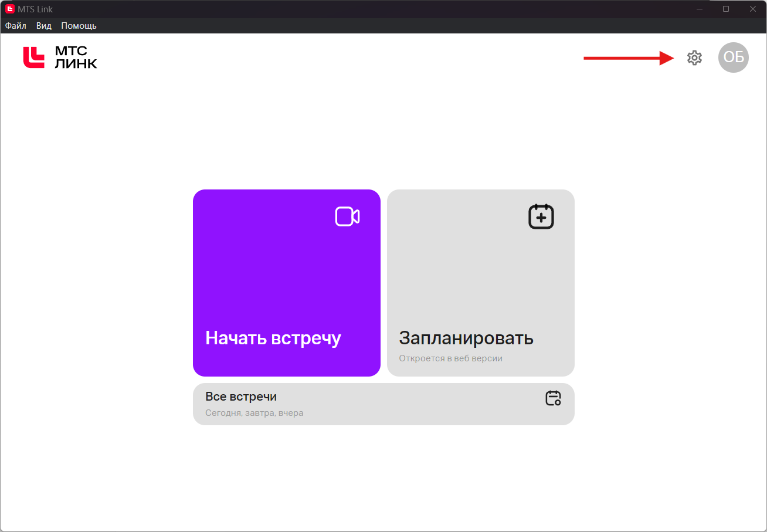Open the Вид menu
This screenshot has height=532, width=767.
pyautogui.click(x=44, y=26)
